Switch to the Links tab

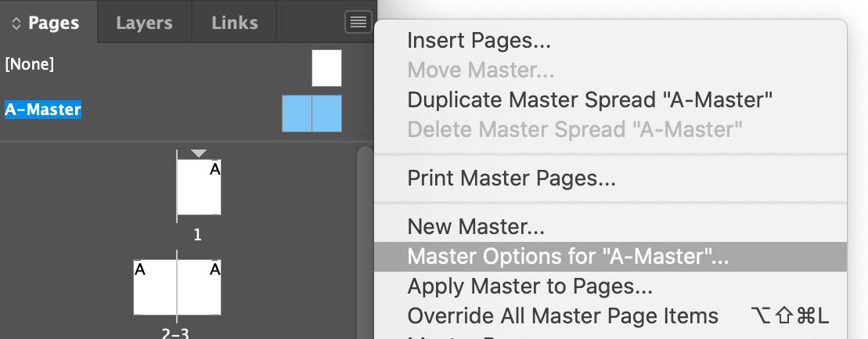coord(234,23)
